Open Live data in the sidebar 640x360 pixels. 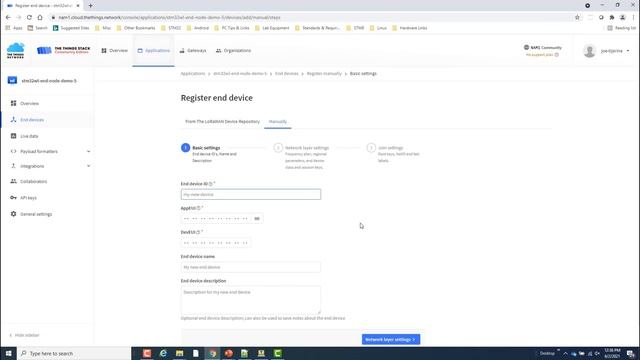[x=29, y=136]
